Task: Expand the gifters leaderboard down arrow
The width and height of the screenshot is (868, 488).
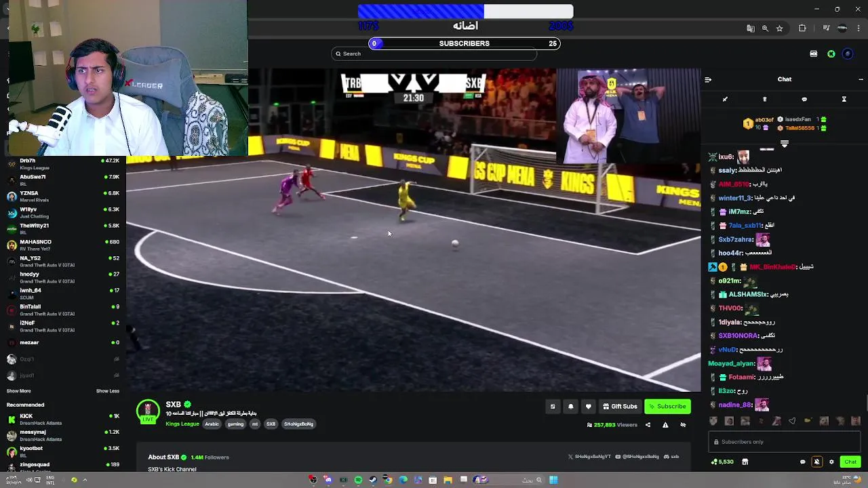Action: (x=785, y=144)
